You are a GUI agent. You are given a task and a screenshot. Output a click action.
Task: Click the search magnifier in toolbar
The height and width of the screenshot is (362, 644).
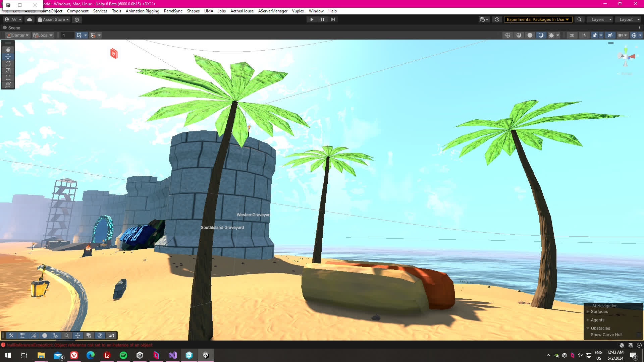579,19
